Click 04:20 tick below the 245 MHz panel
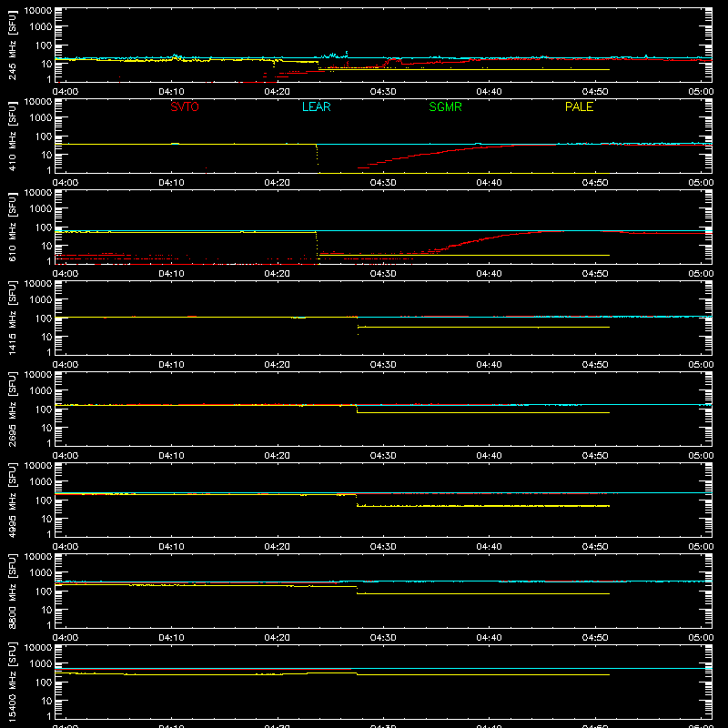 pos(278,92)
